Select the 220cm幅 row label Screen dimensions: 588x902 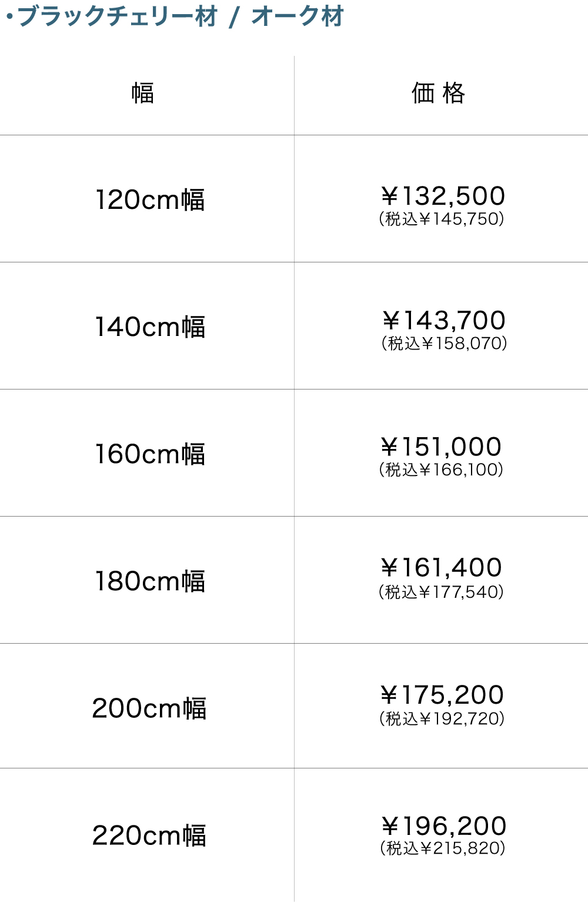(149, 836)
